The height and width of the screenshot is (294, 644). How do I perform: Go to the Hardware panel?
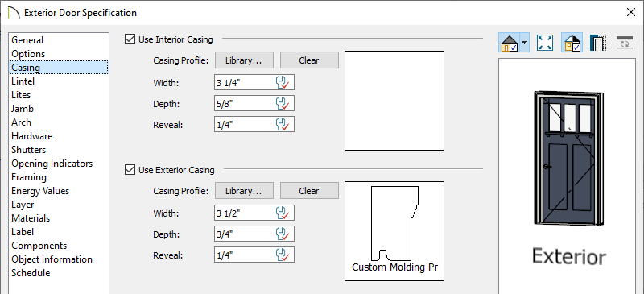point(32,136)
